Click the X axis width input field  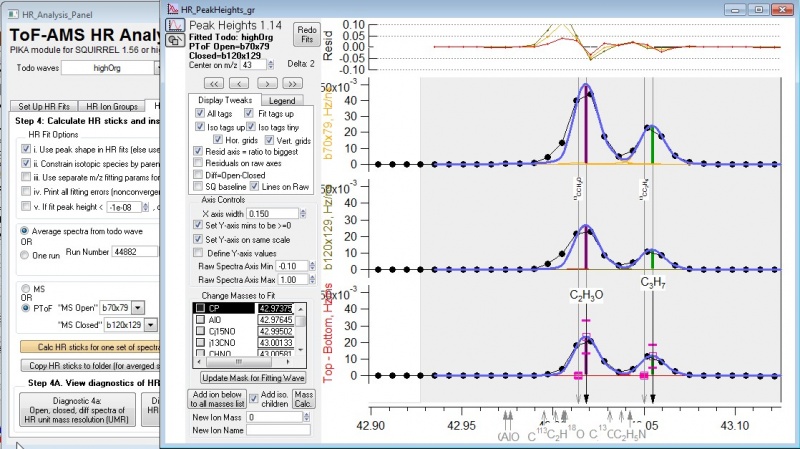pyautogui.click(x=269, y=212)
